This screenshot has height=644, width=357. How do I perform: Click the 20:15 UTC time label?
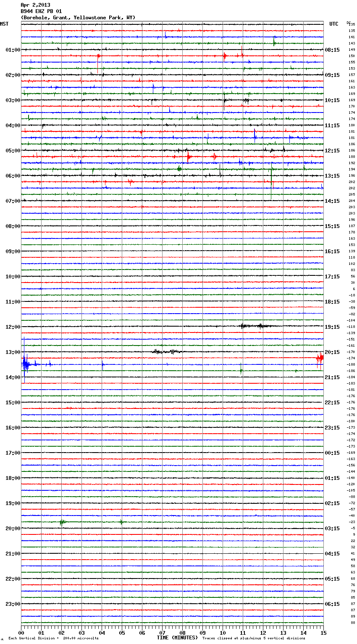click(332, 352)
